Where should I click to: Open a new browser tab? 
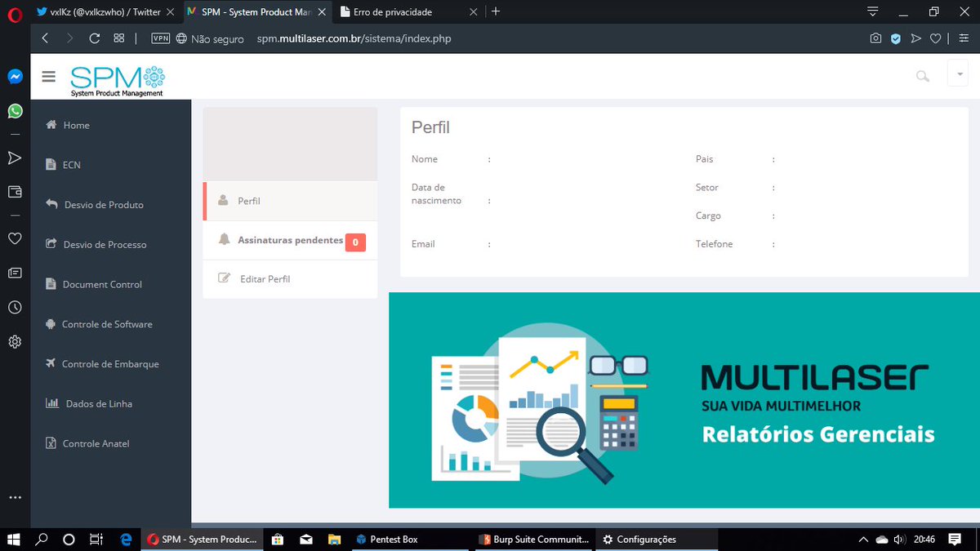(x=496, y=11)
